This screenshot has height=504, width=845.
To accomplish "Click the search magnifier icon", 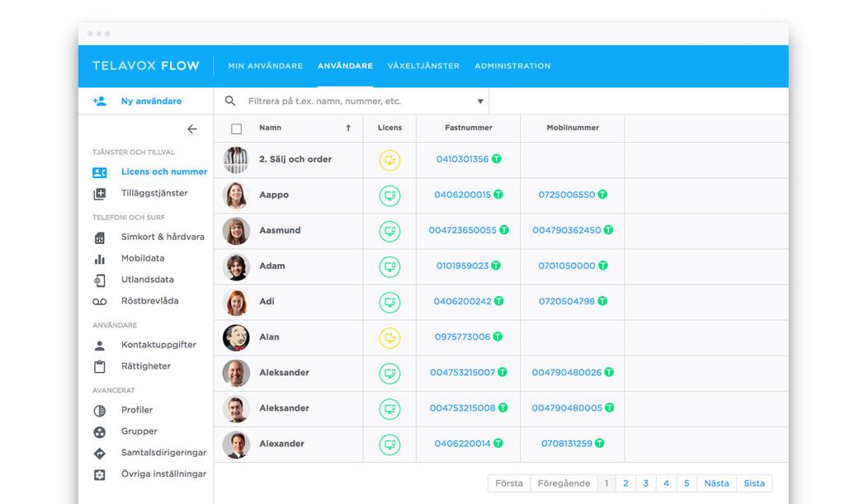I will [230, 101].
